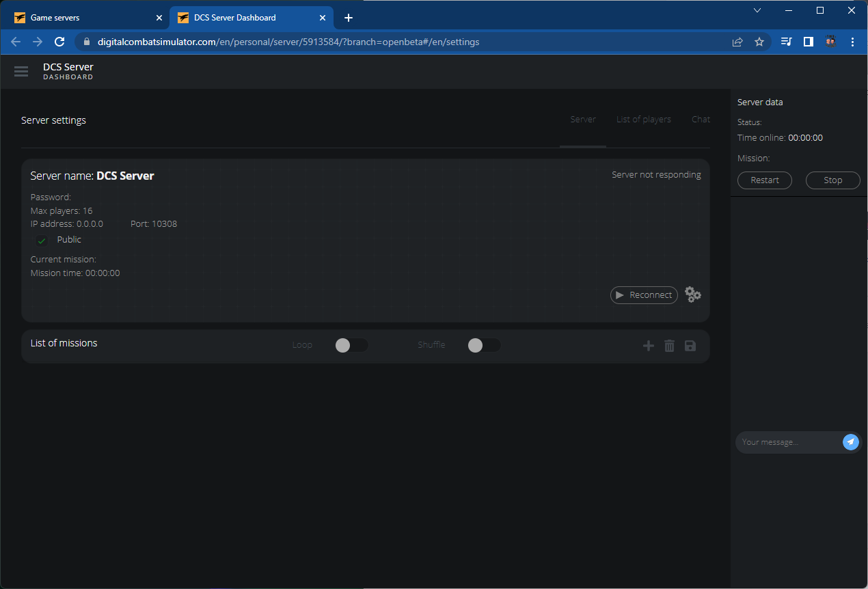The height and width of the screenshot is (589, 868).
Task: Open browser profile avatar
Action: pos(831,42)
